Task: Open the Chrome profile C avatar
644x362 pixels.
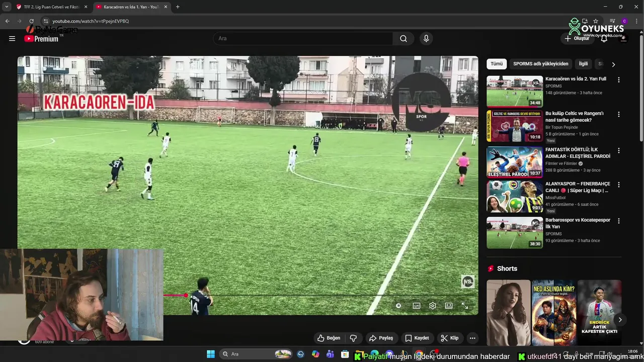Action: click(x=624, y=21)
